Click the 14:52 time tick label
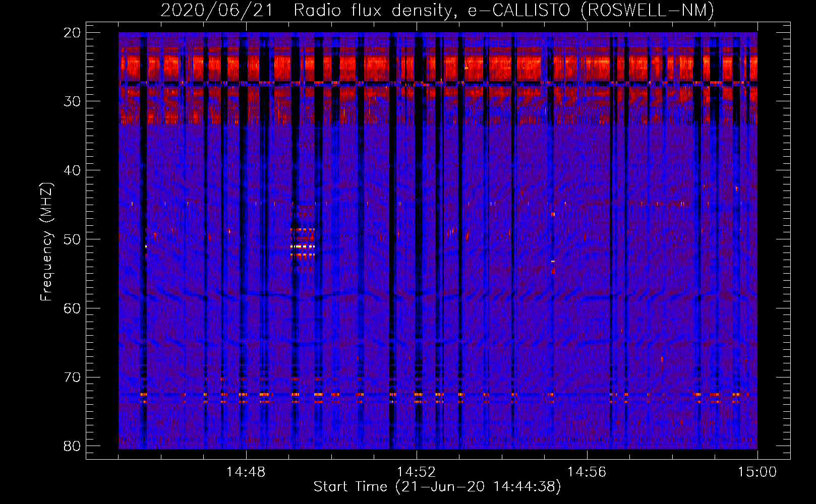 tap(417, 472)
